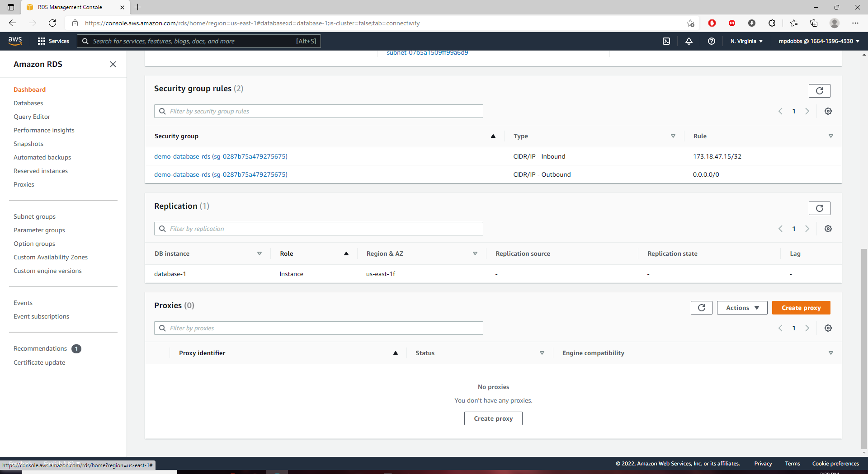Expand the N. Virginia region dropdown
The image size is (868, 474).
746,41
